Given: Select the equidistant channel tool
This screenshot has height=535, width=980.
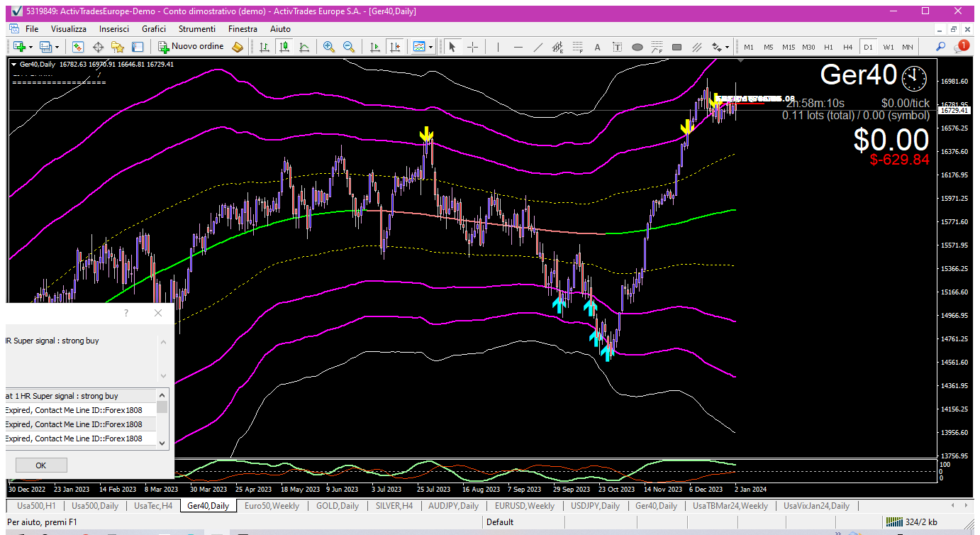Looking at the screenshot, I should pos(558,47).
